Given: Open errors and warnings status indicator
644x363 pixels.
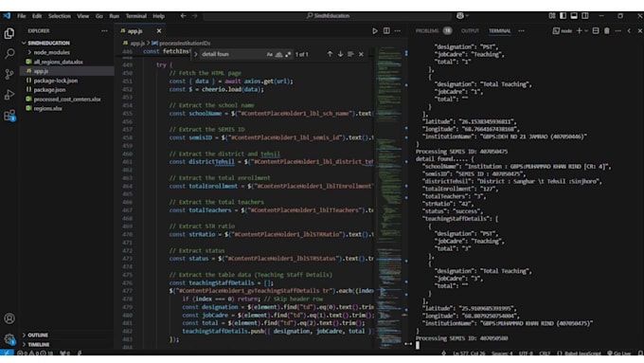Looking at the screenshot, I should pos(35,353).
